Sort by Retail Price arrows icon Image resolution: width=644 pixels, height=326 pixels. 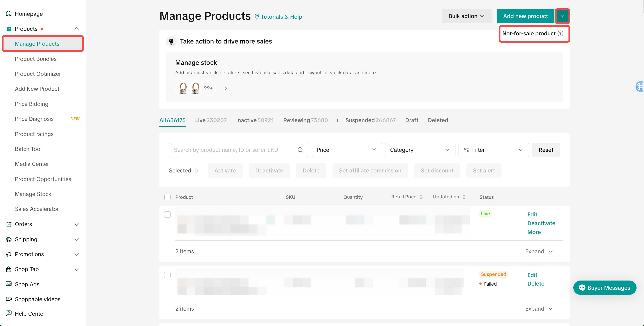pos(421,197)
